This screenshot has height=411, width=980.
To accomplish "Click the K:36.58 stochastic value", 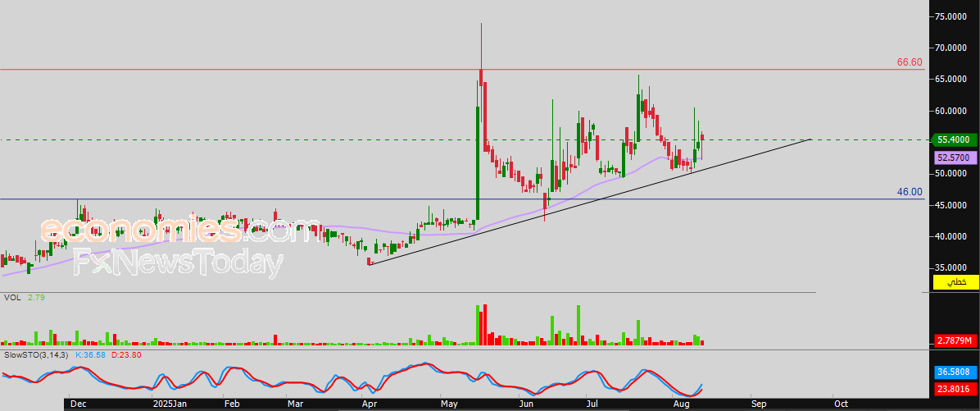I will [x=91, y=354].
